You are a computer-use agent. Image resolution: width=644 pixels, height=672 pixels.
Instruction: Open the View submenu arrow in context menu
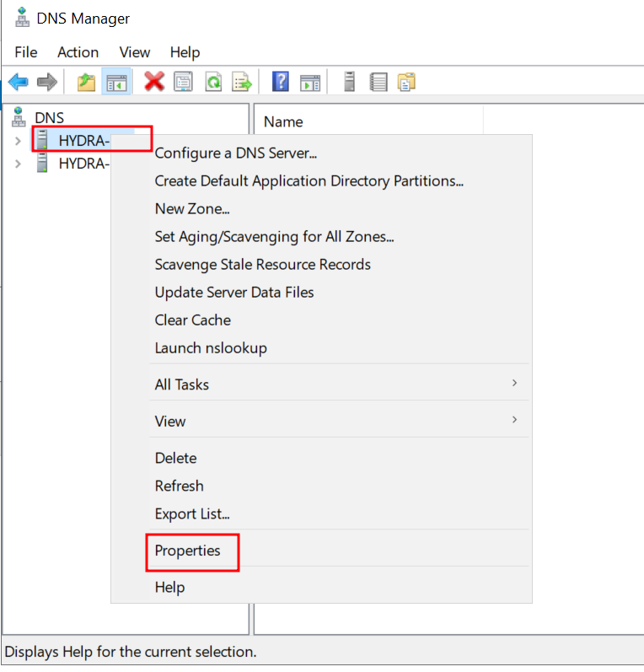[514, 420]
